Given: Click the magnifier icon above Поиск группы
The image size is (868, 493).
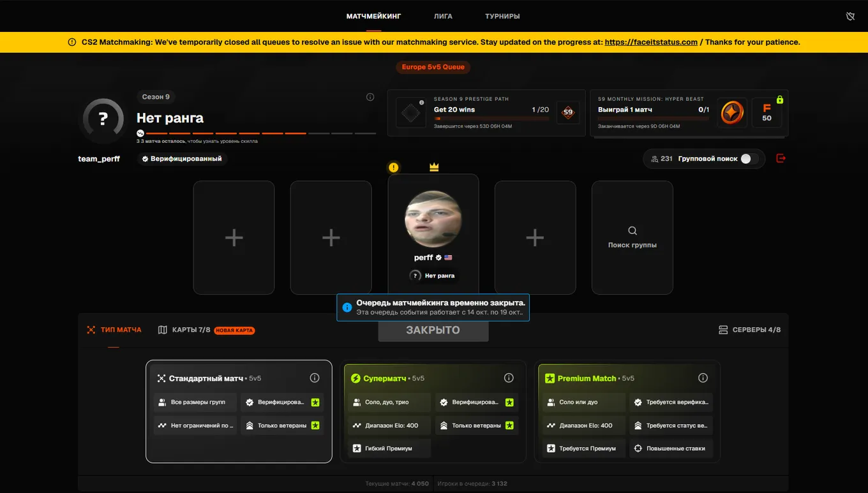Looking at the screenshot, I should pyautogui.click(x=632, y=231).
